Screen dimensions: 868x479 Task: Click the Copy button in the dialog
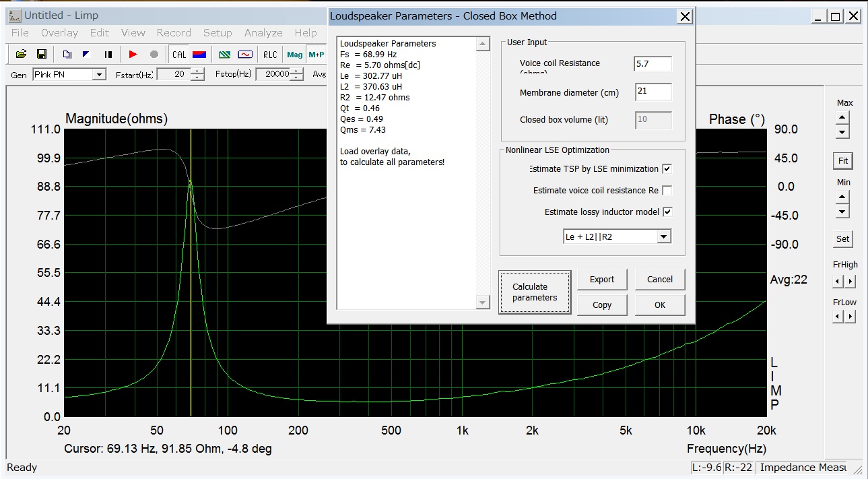tap(602, 305)
